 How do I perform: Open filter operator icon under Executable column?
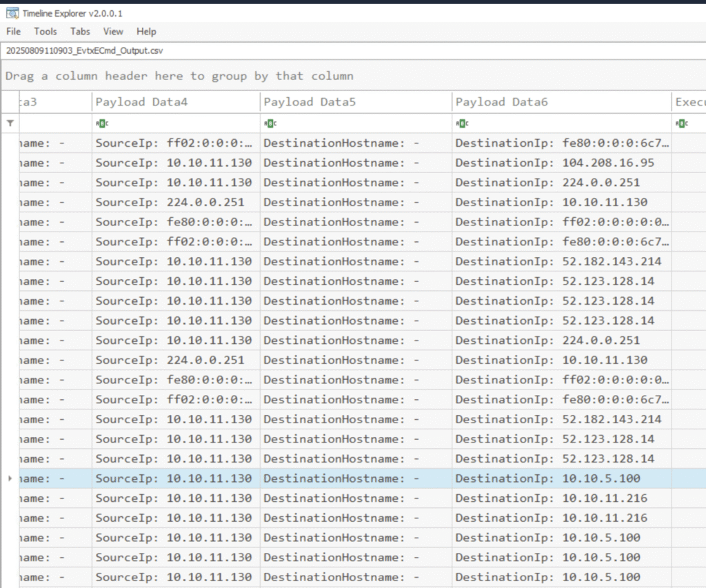tap(682, 123)
